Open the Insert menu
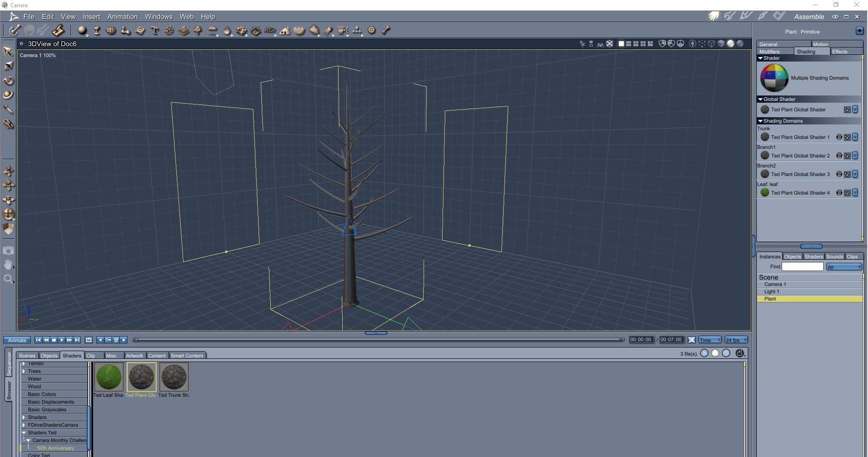The image size is (868, 457). tap(91, 17)
